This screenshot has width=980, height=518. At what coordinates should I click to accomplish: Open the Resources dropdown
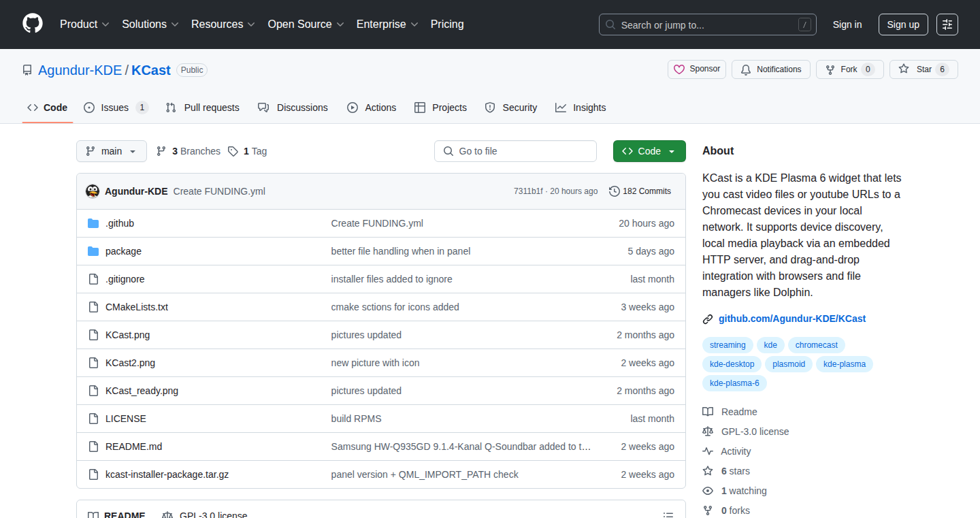[223, 25]
